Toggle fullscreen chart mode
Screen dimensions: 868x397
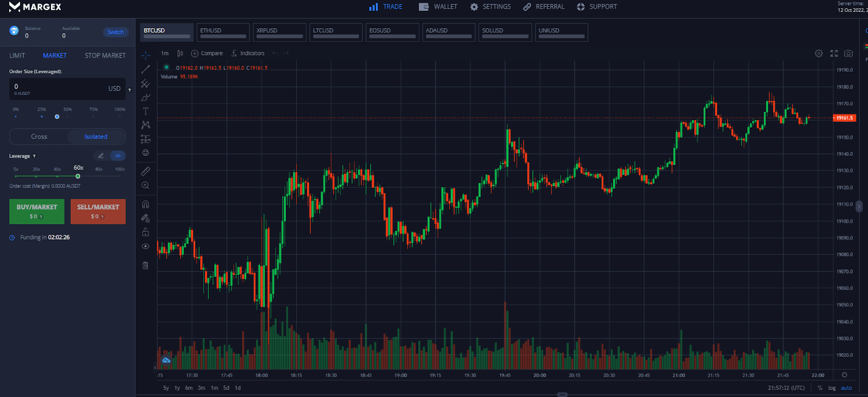click(834, 53)
